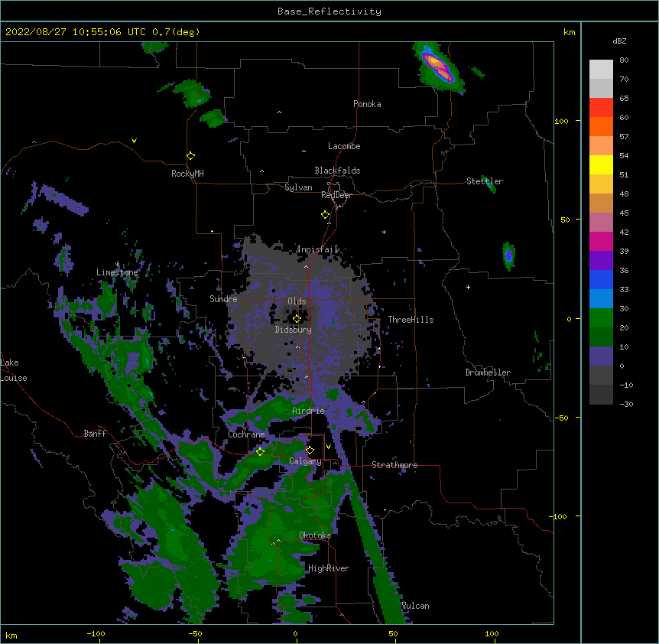Click the 39 dBZ magenta legend swatch
The image size is (659, 644).
pos(601,241)
